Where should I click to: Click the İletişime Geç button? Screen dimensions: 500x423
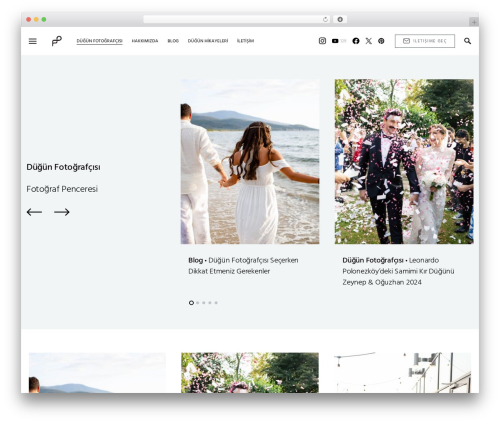[425, 41]
